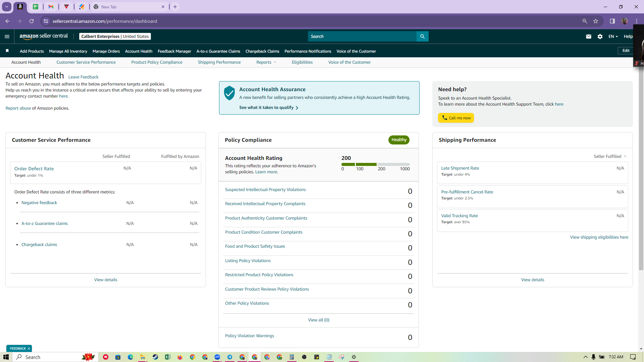Close the FEEDBACK tab with its X
Screen dimensions: 644x362
click(29, 349)
